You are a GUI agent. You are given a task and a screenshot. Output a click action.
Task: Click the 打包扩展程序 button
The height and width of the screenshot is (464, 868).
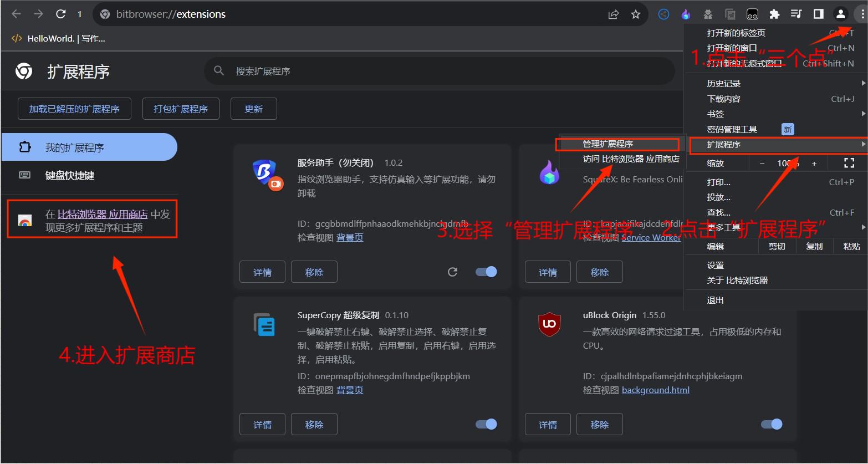coord(181,109)
